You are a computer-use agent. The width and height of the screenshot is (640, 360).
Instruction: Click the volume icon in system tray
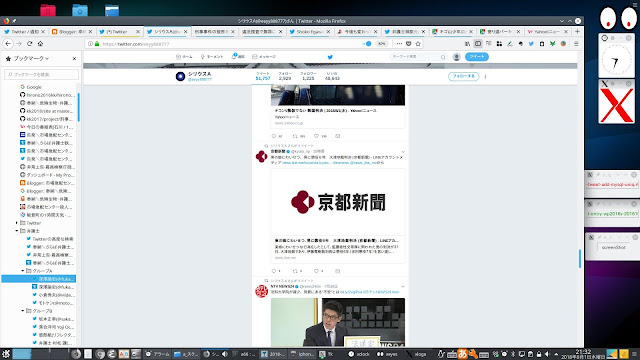tap(547, 354)
